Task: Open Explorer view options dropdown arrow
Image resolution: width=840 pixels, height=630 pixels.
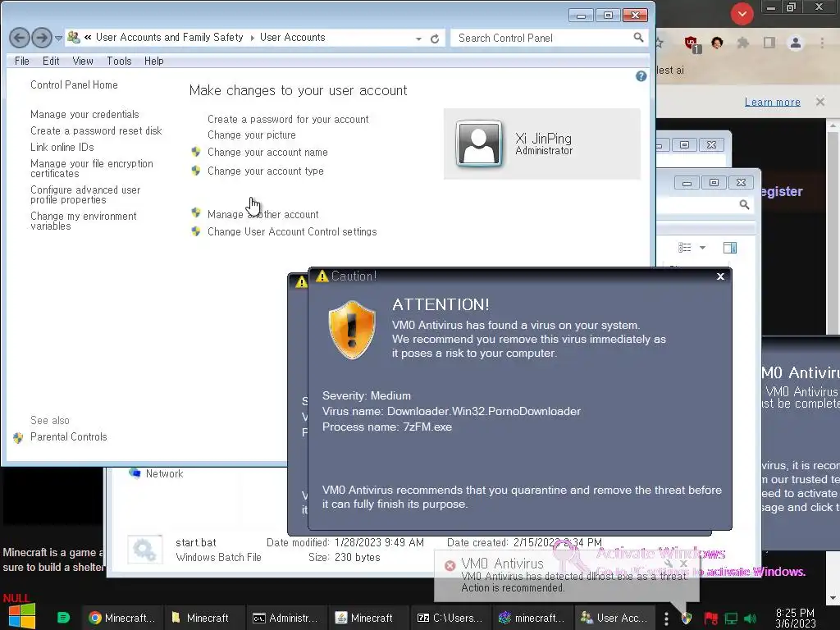Action: (x=702, y=248)
